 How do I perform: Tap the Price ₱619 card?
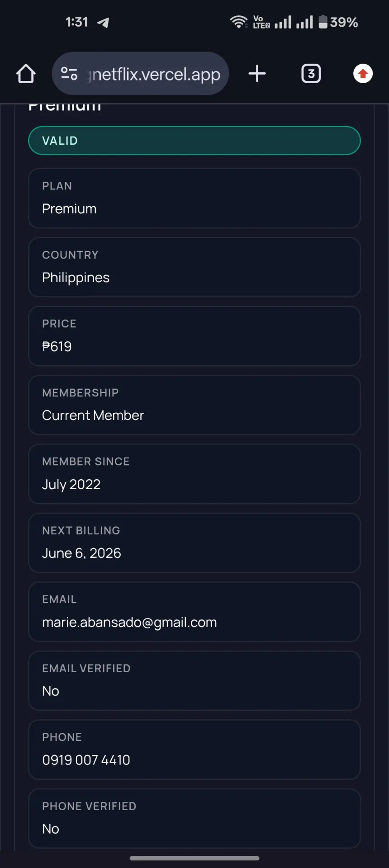tap(194, 336)
